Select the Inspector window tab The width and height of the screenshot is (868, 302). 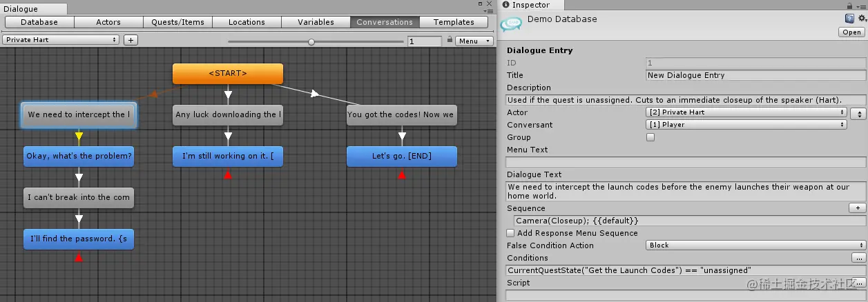pyautogui.click(x=532, y=6)
